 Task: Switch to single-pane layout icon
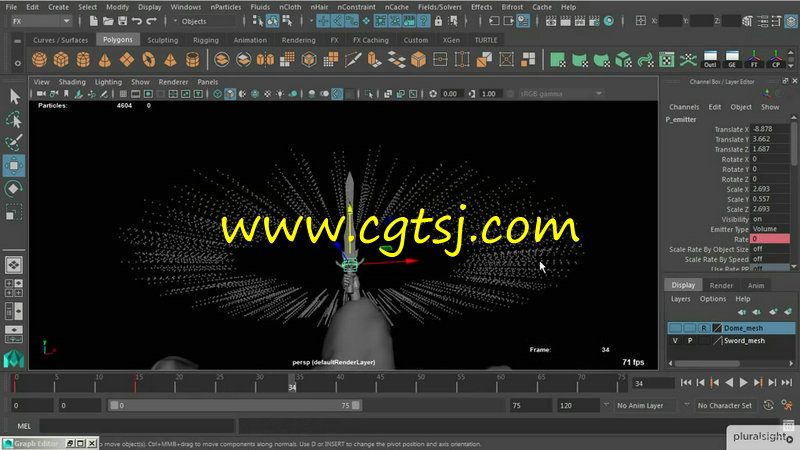pyautogui.click(x=14, y=265)
